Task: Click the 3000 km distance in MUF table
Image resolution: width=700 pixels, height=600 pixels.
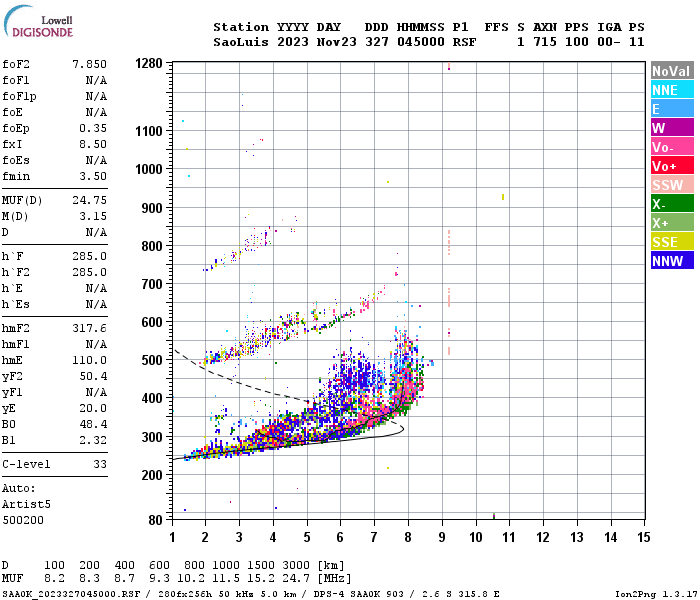Action: pos(296,565)
